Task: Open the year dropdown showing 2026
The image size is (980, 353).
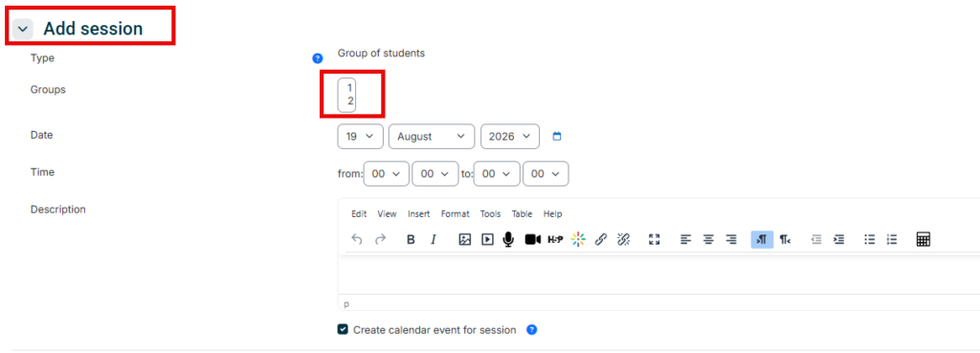Action: [510, 136]
